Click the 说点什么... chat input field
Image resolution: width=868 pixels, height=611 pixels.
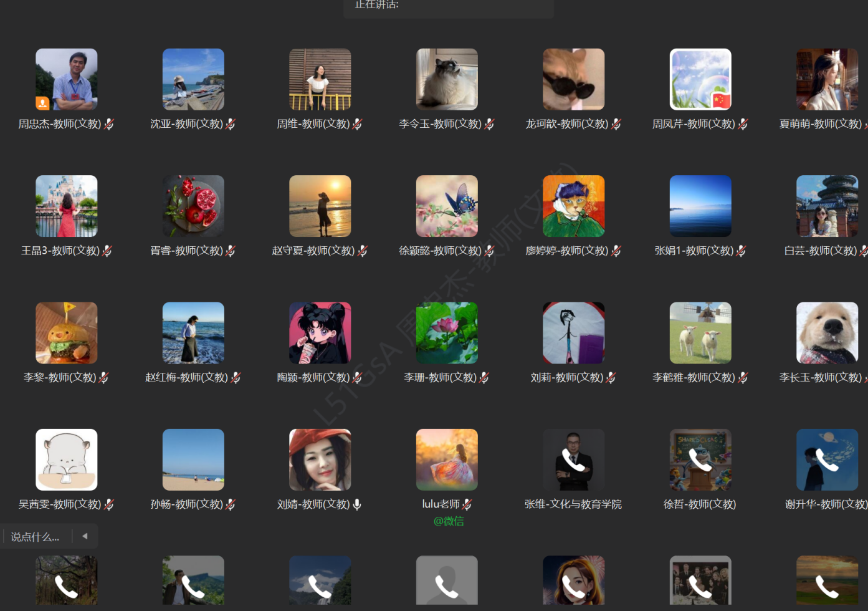coord(36,537)
